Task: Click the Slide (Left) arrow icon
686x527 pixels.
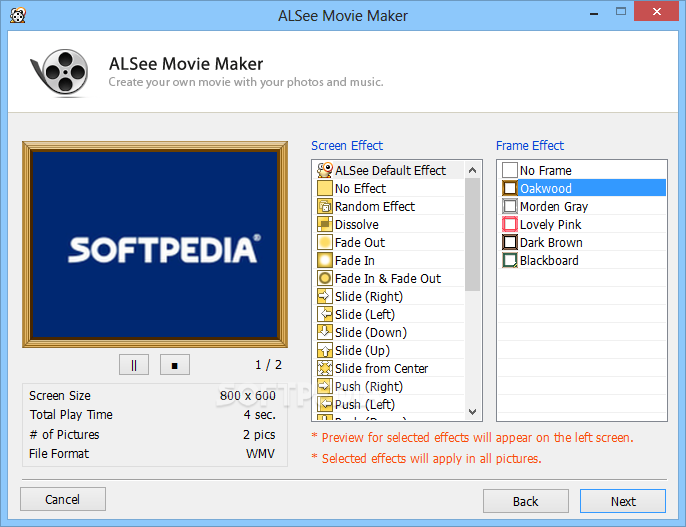Action: (x=325, y=314)
